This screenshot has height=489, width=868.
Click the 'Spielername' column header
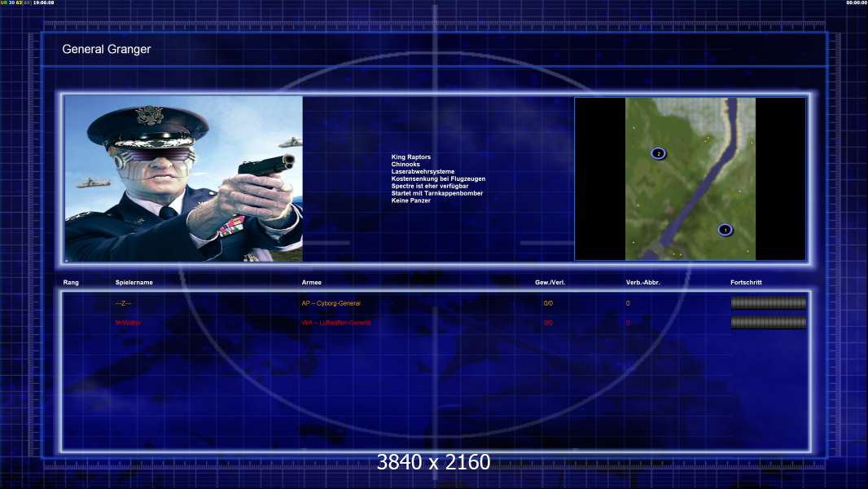(x=134, y=283)
